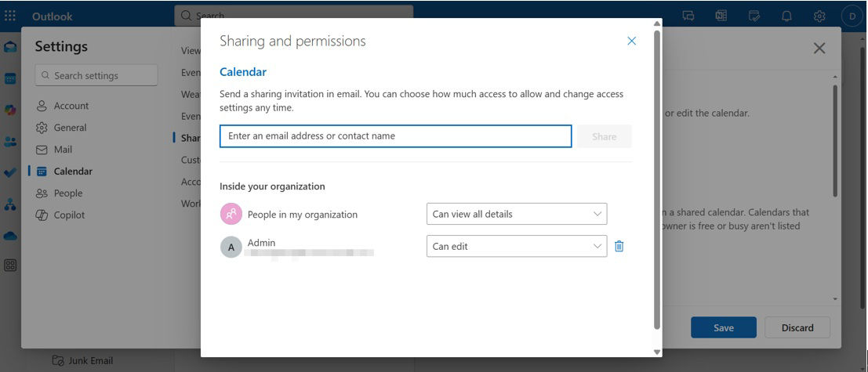Select General in the Settings menu

tap(70, 128)
